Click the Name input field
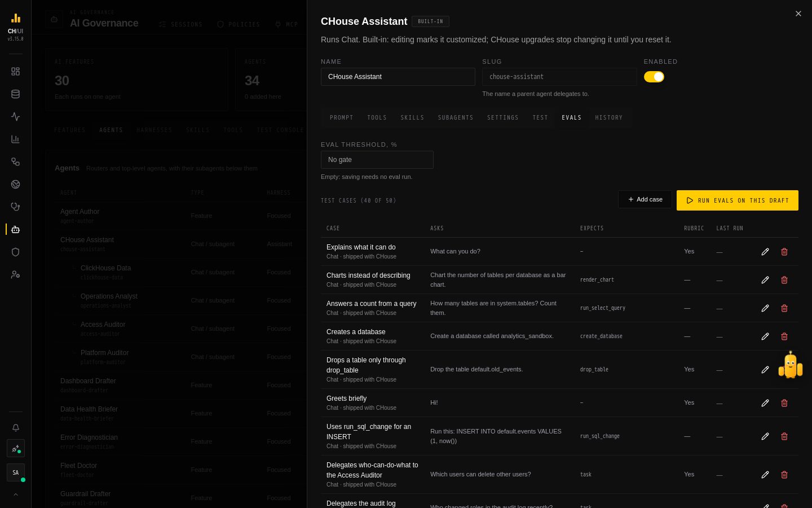This screenshot has width=812, height=508. pos(398,77)
